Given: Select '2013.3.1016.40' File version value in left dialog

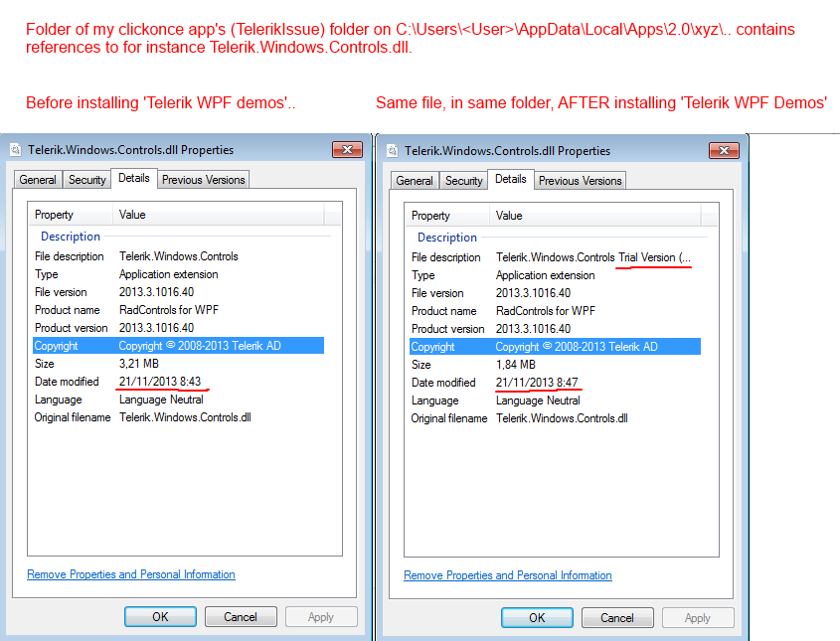Looking at the screenshot, I should pos(156,292).
